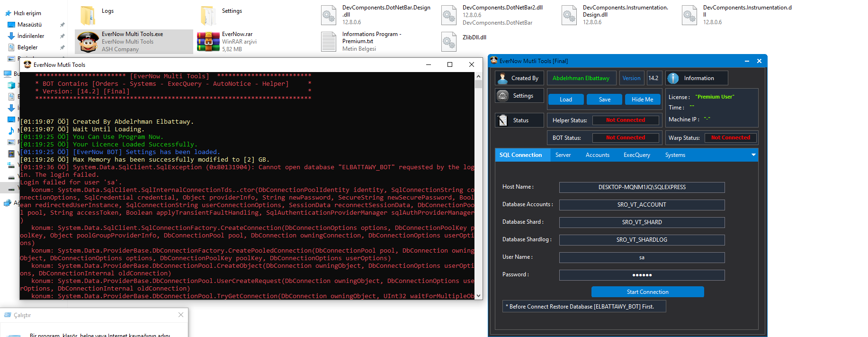The height and width of the screenshot is (337, 868).
Task: Click Start Connection button
Action: click(x=648, y=292)
